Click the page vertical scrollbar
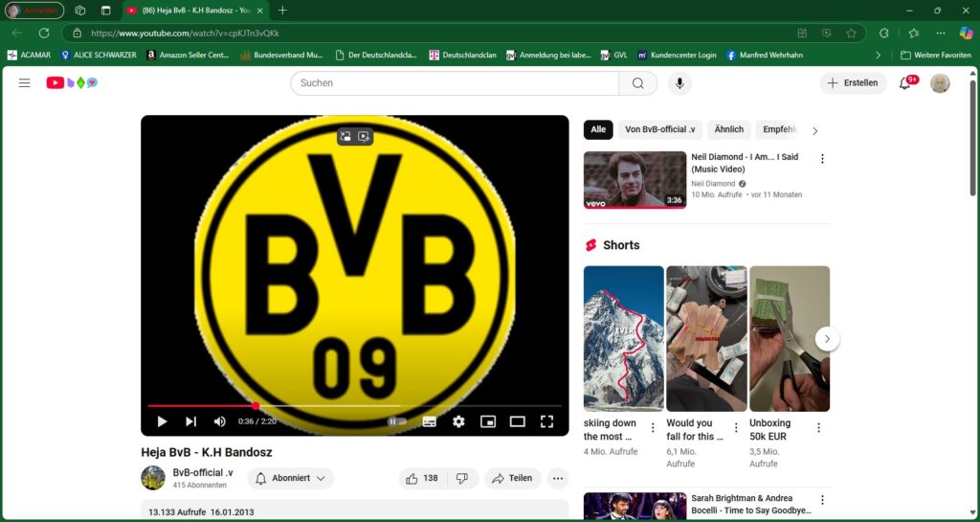This screenshot has height=522, width=980. (x=972, y=138)
